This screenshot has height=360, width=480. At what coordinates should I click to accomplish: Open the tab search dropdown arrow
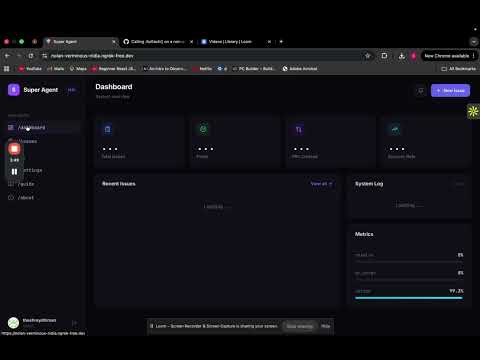coord(474,42)
